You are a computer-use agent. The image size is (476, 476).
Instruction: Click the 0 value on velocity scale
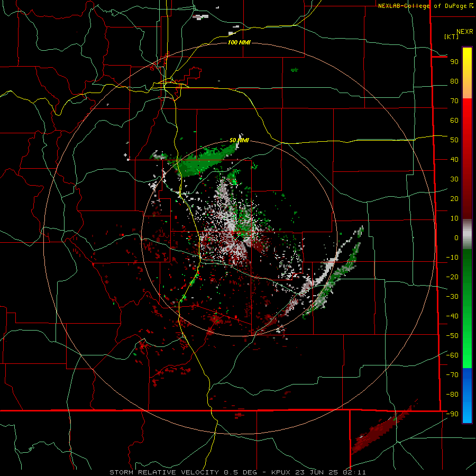pyautogui.click(x=456, y=237)
